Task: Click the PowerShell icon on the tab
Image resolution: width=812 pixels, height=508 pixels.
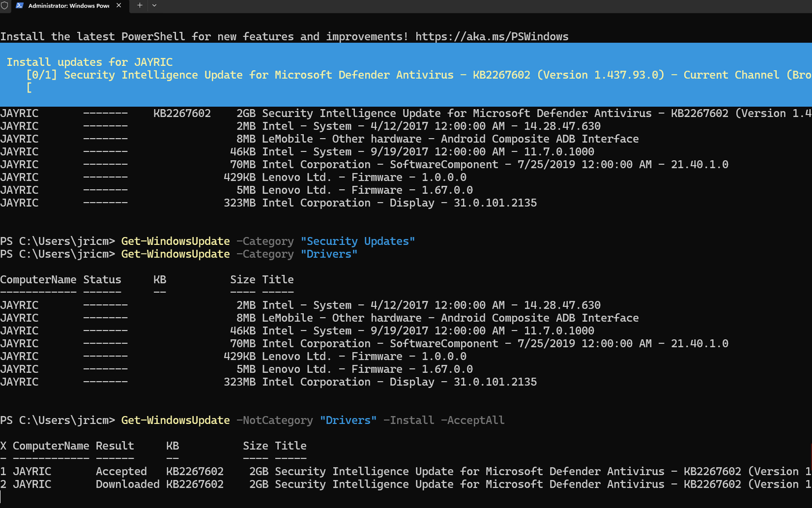Action: (20, 5)
